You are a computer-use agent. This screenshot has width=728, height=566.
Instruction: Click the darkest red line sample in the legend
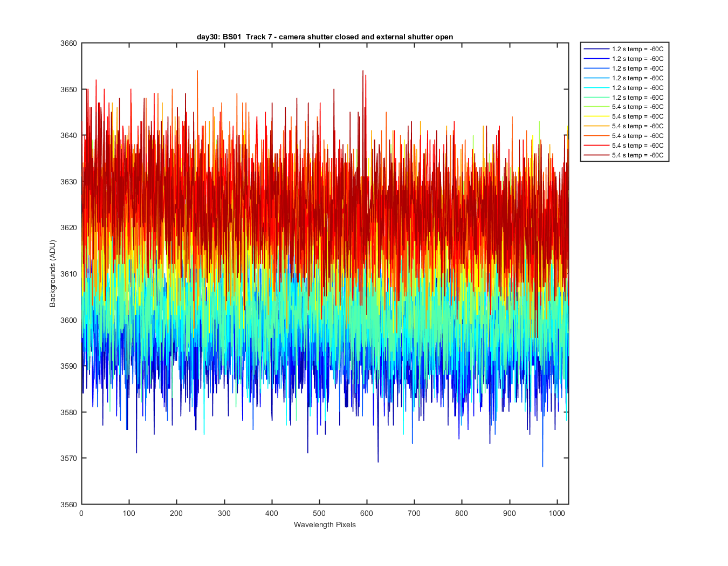[x=596, y=155]
